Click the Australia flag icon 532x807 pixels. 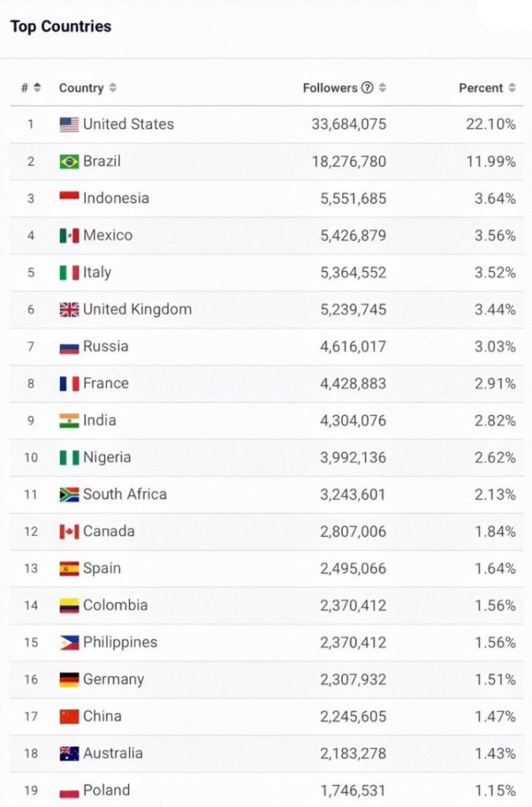pos(69,753)
